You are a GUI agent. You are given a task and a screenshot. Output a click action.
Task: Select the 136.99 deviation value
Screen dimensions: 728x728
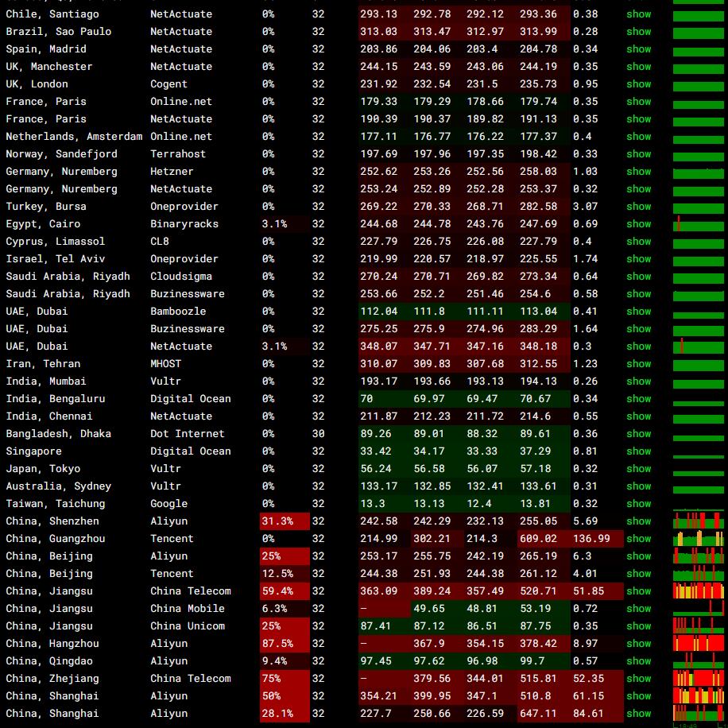tap(591, 539)
